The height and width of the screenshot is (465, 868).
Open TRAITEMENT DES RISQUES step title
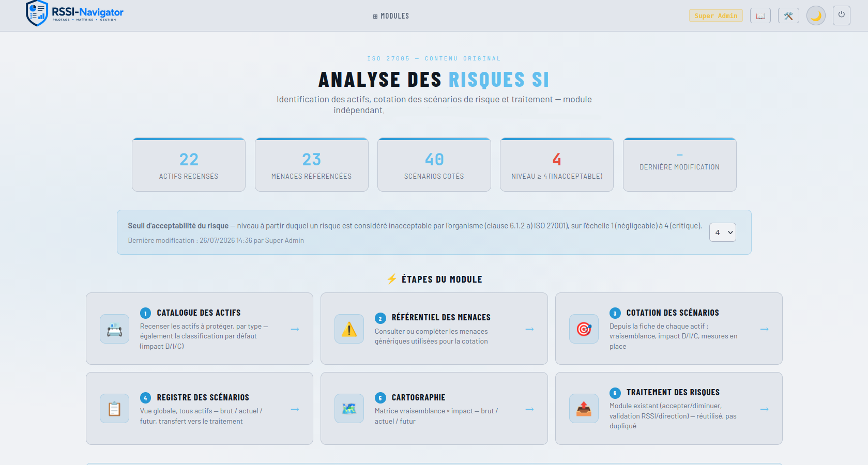[x=673, y=392]
